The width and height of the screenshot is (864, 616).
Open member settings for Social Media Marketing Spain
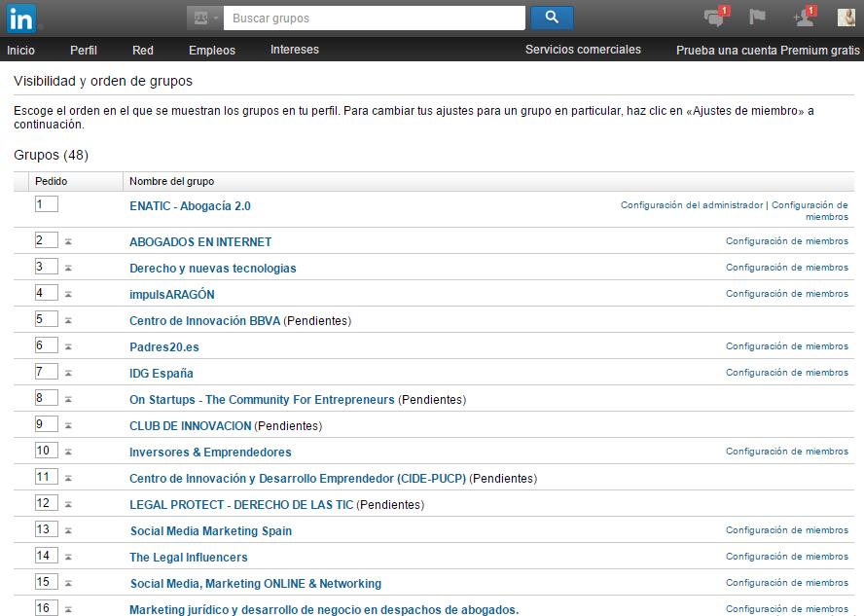(786, 530)
